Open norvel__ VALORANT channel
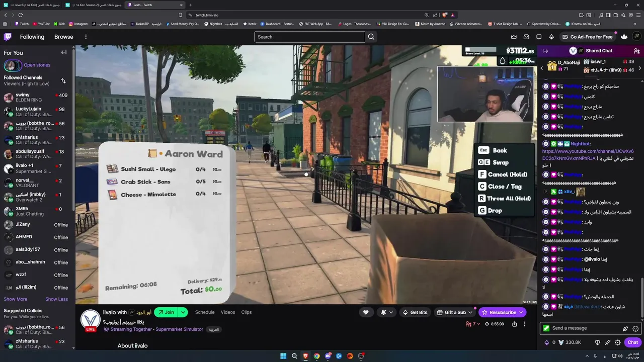644x362 pixels. coord(36,183)
